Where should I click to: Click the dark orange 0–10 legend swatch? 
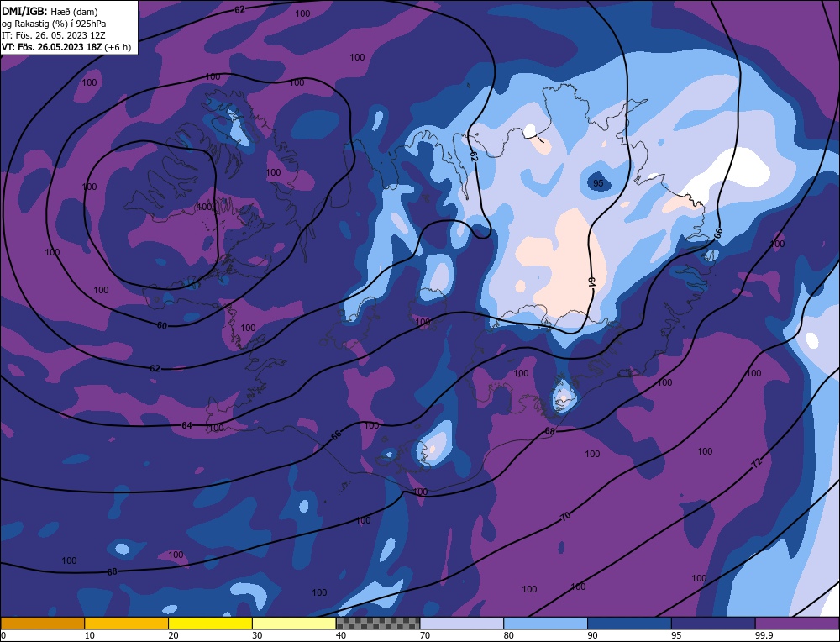pos(42,623)
